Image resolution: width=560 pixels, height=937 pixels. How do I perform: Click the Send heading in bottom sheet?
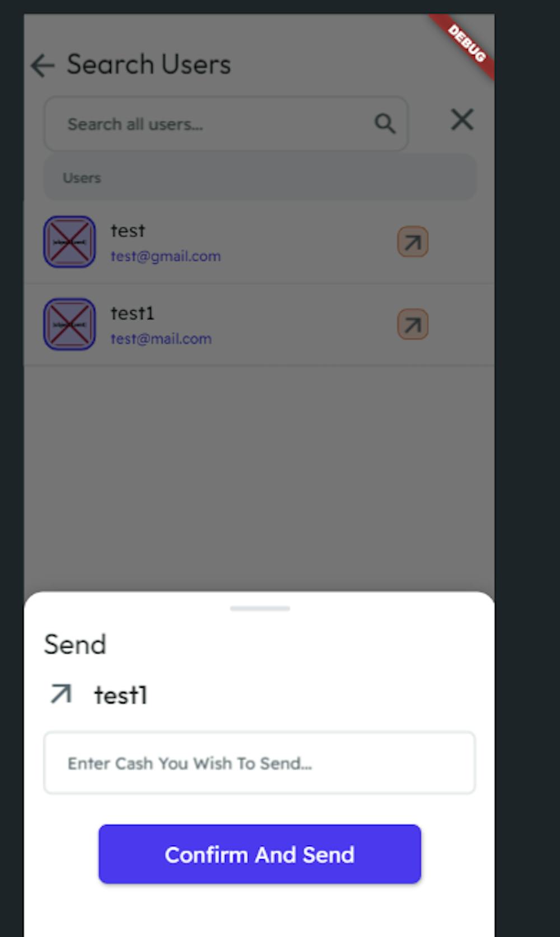pos(75,645)
